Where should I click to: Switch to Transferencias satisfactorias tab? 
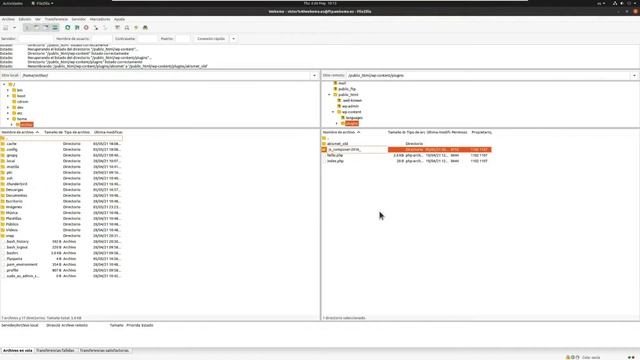click(104, 351)
